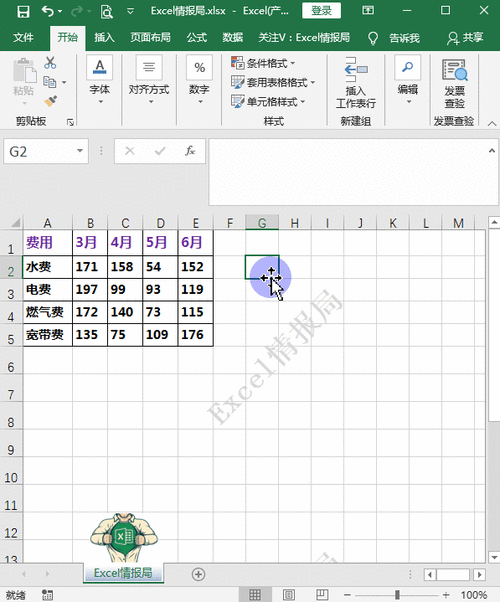500x602 pixels.
Task: Click the Cut scissors icon
Action: click(50, 63)
